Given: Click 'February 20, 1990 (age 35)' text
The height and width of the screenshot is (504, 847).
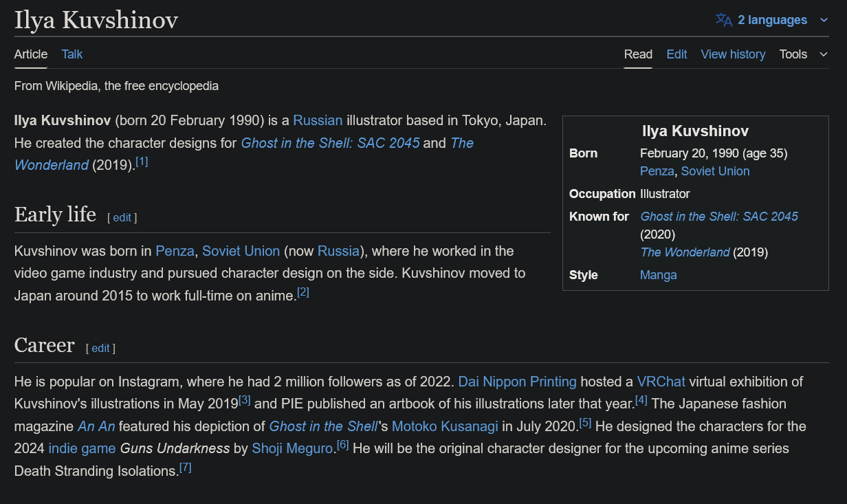Looking at the screenshot, I should coord(714,153).
